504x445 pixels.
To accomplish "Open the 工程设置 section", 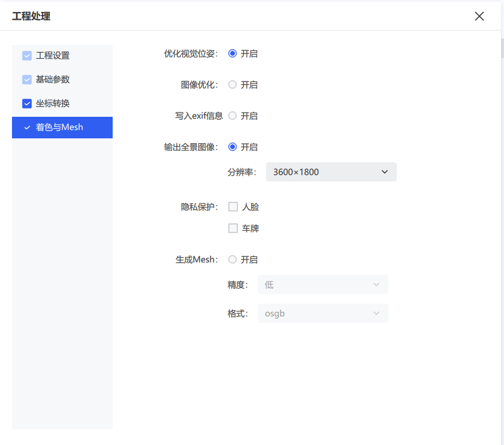I will click(53, 56).
